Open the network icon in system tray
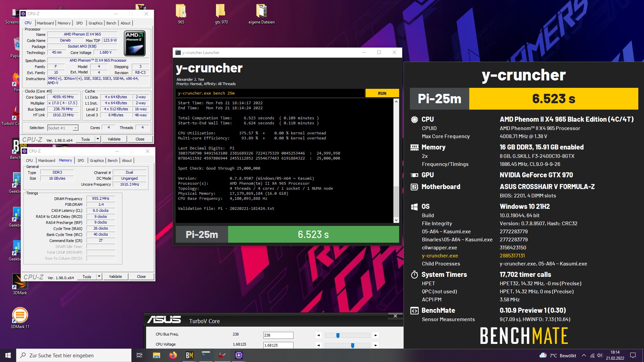This screenshot has height=362, width=644. pos(592,355)
